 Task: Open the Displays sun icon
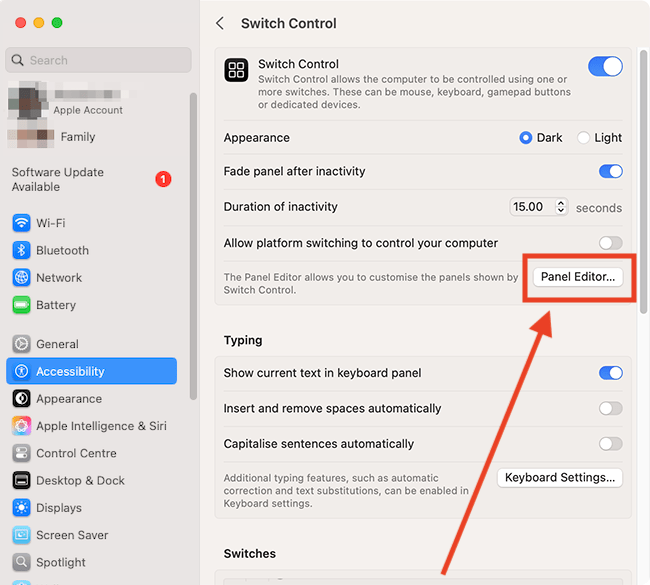pyautogui.click(x=21, y=508)
